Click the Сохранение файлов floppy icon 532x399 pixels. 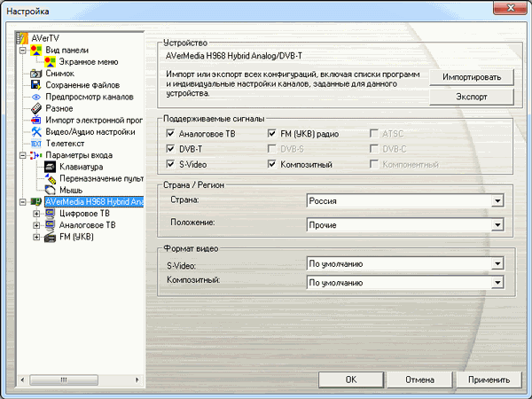[36, 85]
